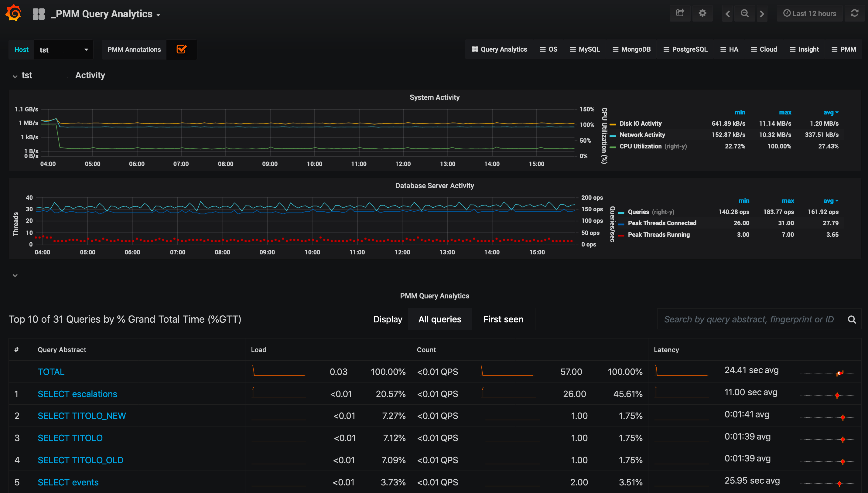The height and width of the screenshot is (493, 868).
Task: Sort System Activity legend by max
Action: [x=785, y=112]
